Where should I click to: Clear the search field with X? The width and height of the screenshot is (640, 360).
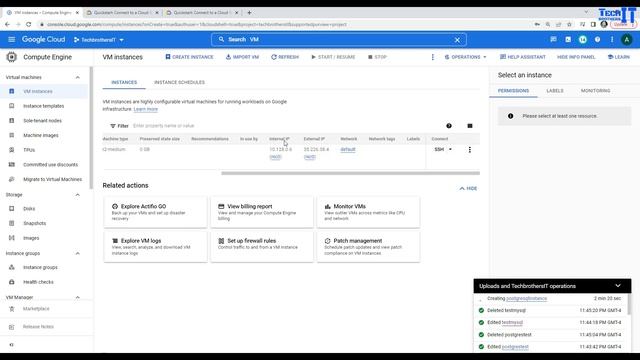coord(457,40)
